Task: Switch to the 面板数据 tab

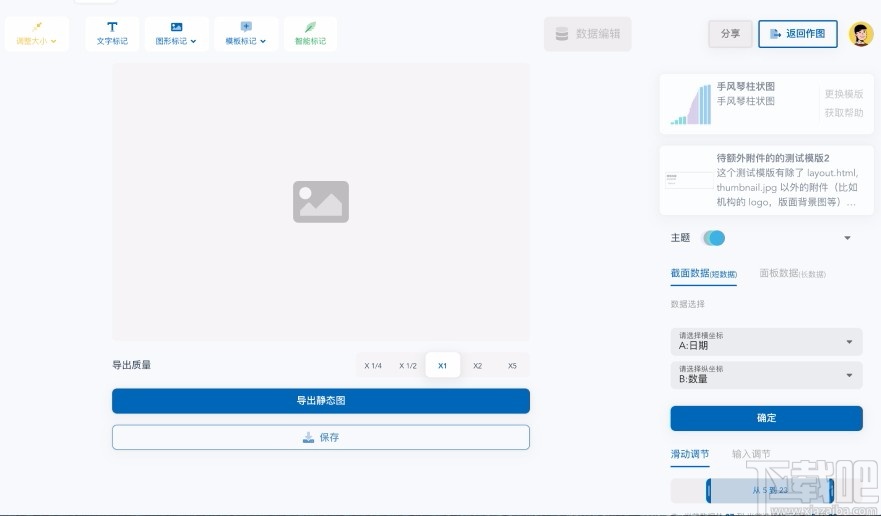Action: (x=792, y=274)
